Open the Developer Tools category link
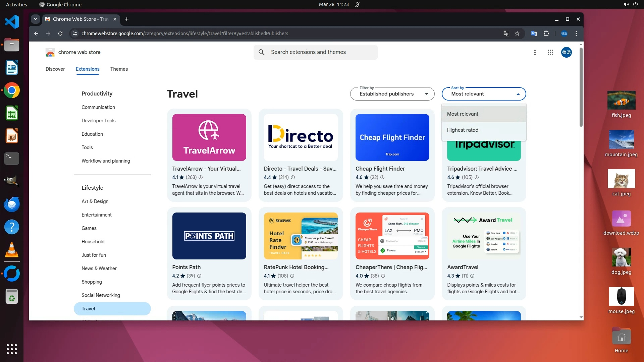 pos(98,121)
